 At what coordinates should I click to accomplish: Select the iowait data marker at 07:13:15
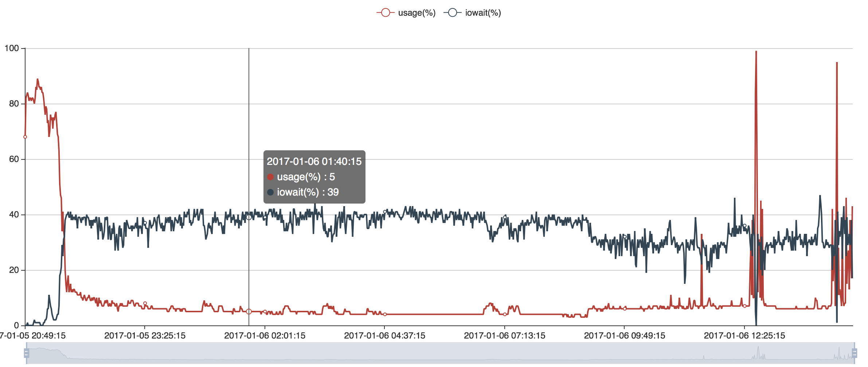click(505, 217)
